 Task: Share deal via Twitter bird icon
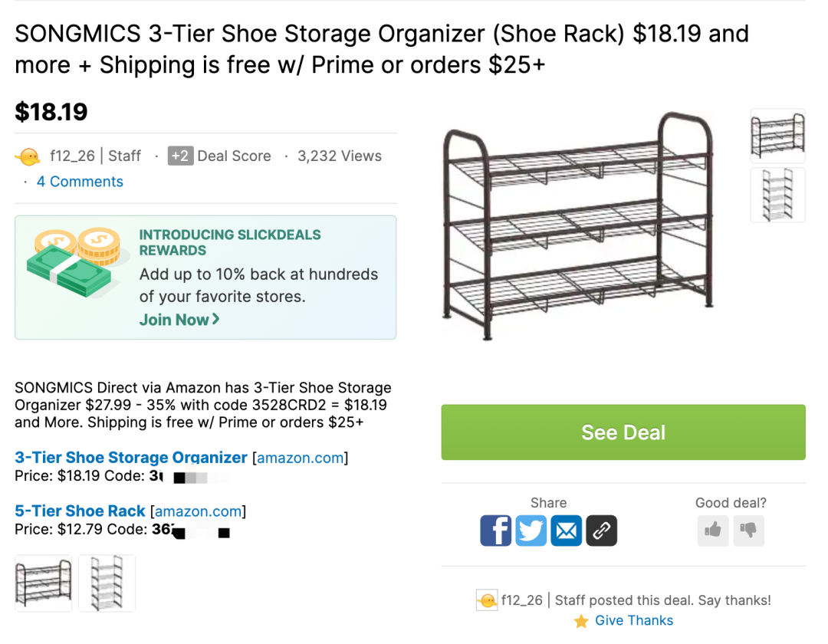(531, 530)
